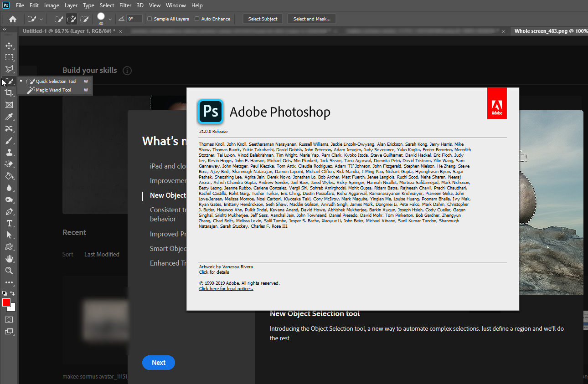The image size is (588, 384).
Task: Select the Polygonal Lasso tool
Action: (9, 69)
